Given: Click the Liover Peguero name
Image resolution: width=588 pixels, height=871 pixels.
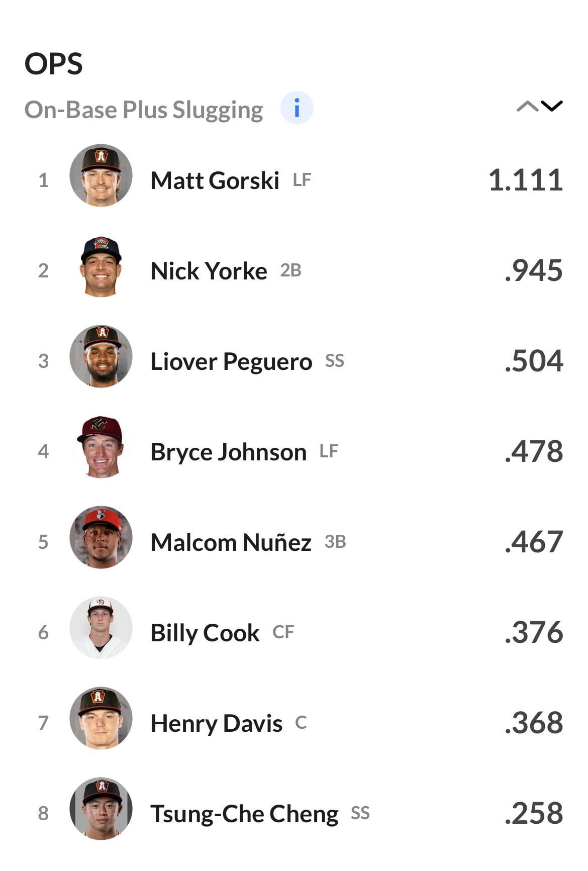Looking at the screenshot, I should pyautogui.click(x=231, y=361).
